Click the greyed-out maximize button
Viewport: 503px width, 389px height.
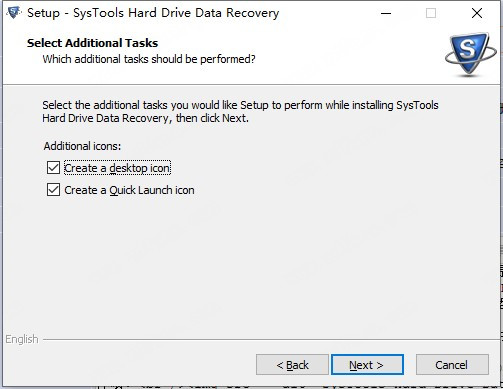point(431,13)
